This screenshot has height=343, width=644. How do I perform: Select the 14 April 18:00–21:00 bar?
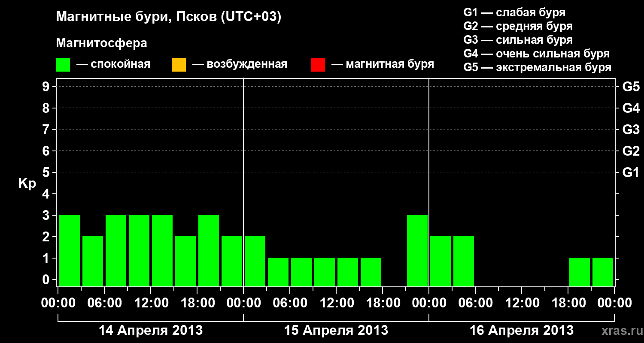(x=209, y=250)
